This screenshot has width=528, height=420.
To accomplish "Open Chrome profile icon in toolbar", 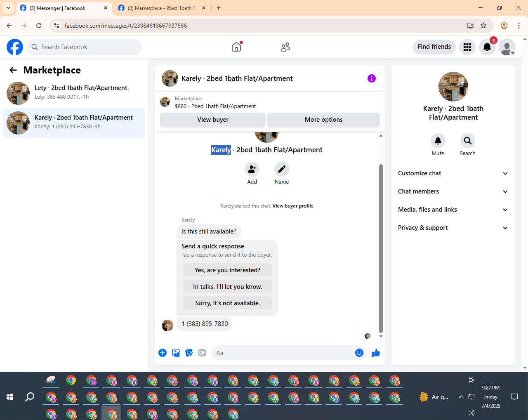I will pos(504,26).
